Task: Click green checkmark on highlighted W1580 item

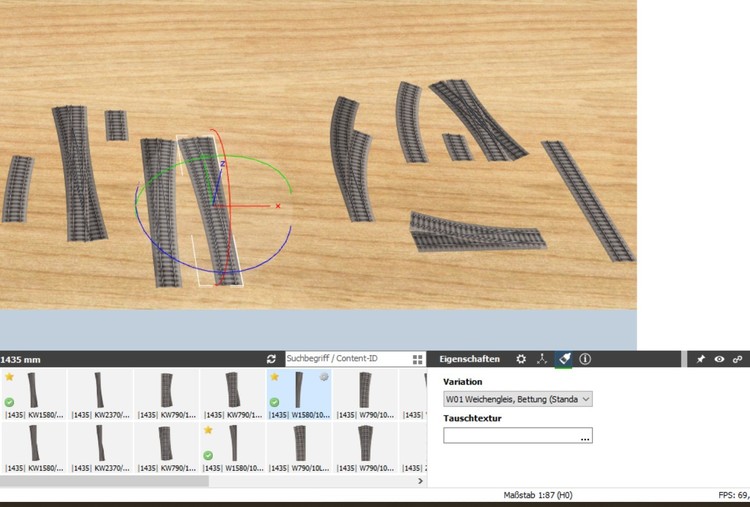Action: pyautogui.click(x=274, y=402)
